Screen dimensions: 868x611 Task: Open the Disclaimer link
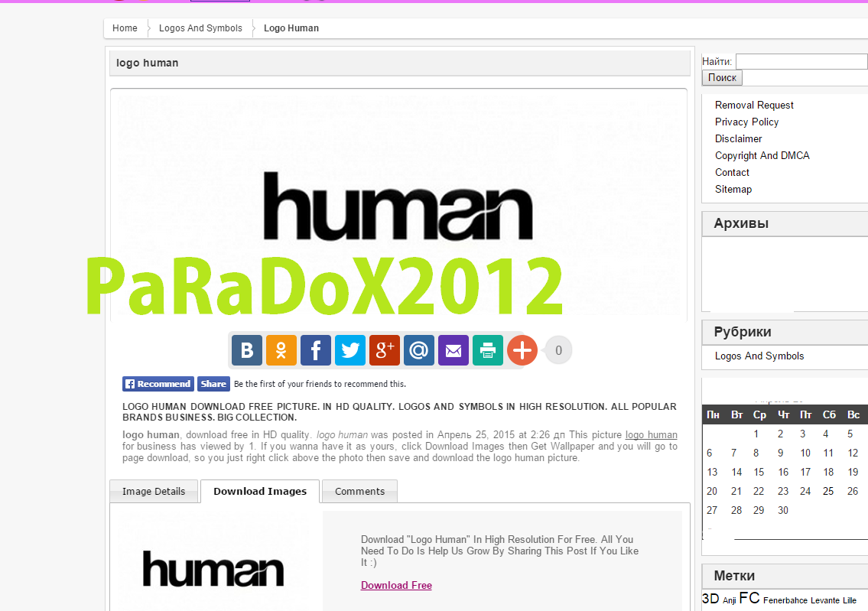(x=739, y=139)
